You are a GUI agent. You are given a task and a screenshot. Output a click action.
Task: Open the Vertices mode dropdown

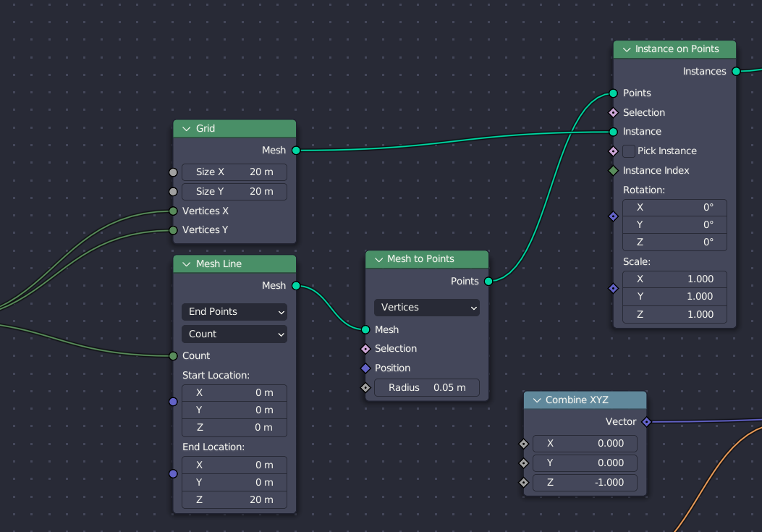tap(426, 308)
